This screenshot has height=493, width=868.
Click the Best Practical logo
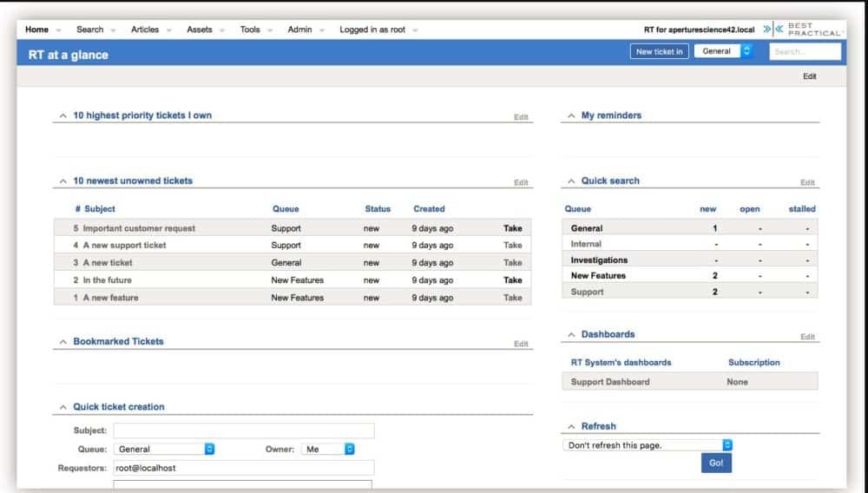802,30
